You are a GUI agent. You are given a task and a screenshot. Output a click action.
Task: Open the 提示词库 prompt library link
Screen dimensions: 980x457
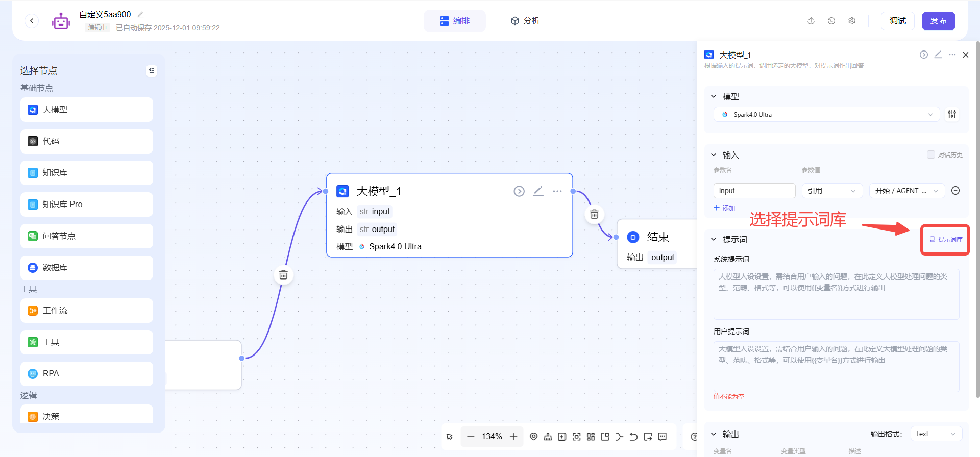coord(946,239)
